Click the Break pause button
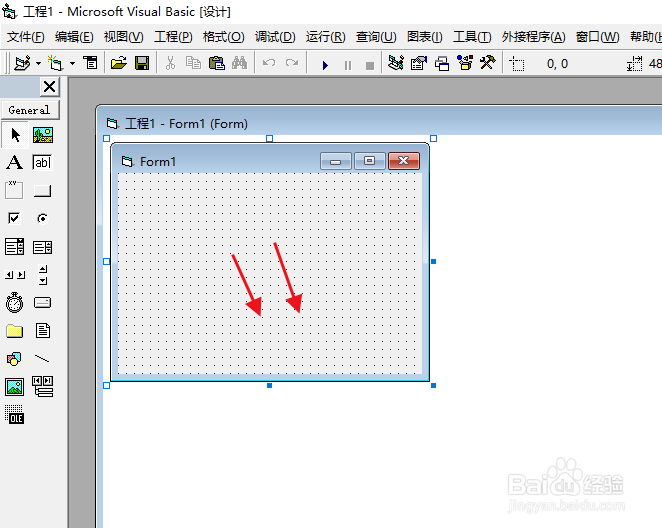 coord(348,65)
